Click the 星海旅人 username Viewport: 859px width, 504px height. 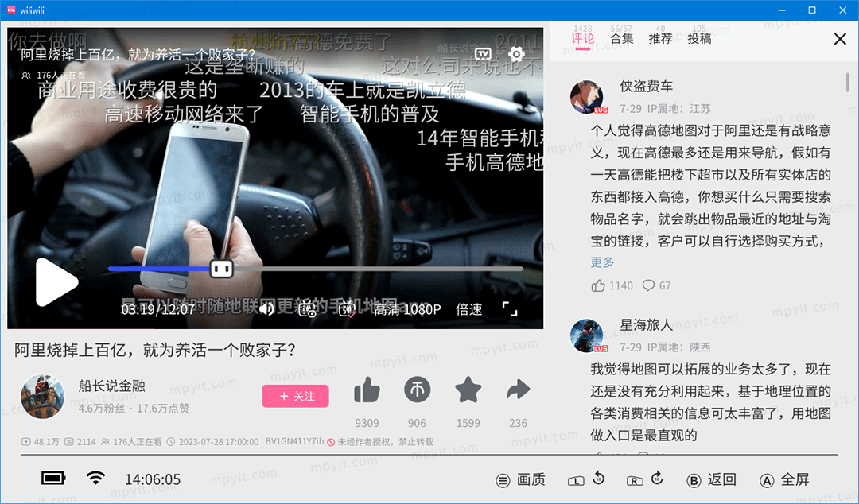(x=646, y=325)
